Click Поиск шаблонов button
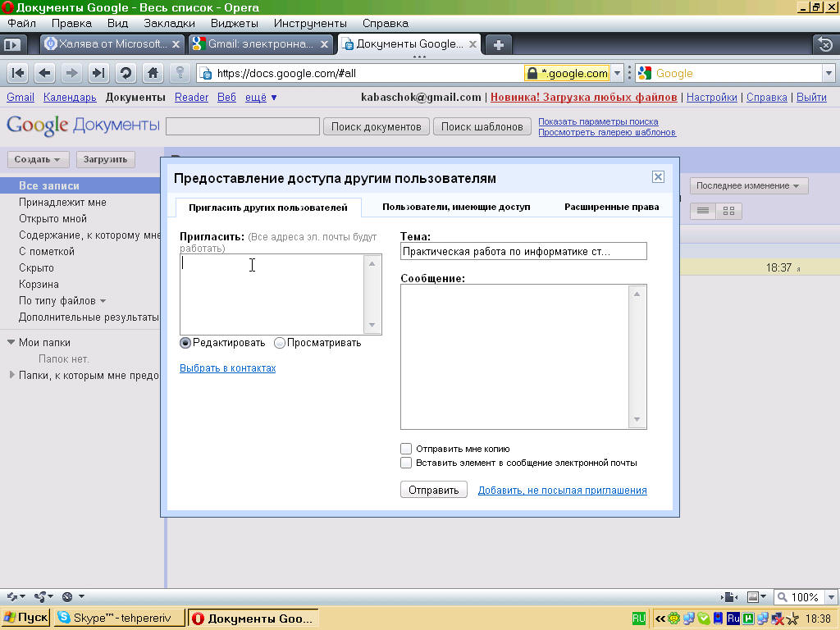 coord(482,126)
